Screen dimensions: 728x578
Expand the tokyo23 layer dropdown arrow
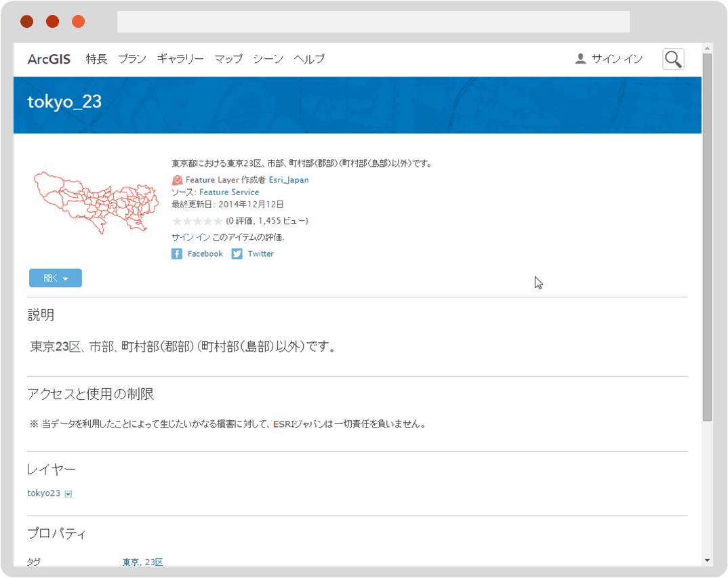(x=68, y=494)
